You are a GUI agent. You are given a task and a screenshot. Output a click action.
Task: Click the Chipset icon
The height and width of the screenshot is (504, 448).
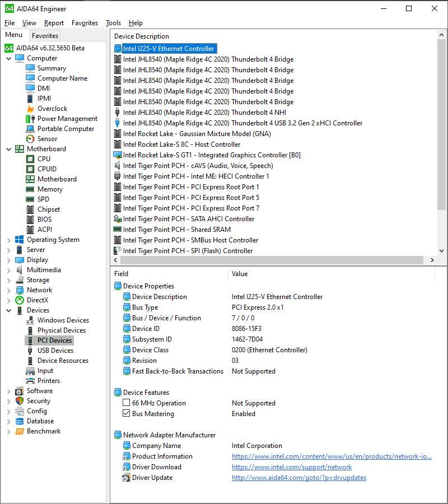click(x=30, y=209)
